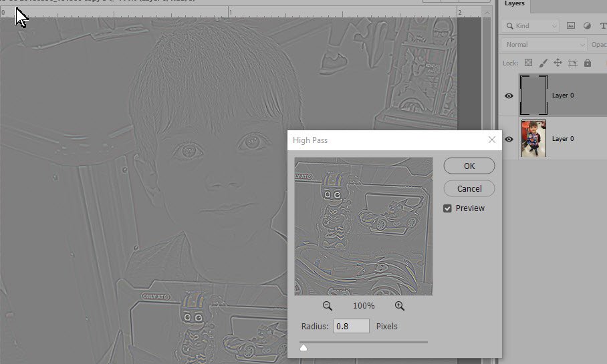
Task: Hide the top gray Layer 0
Action: tap(509, 96)
